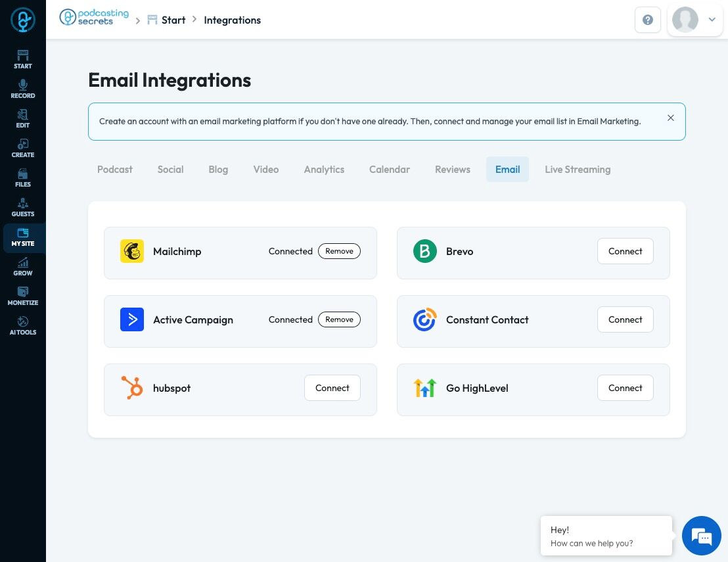Screen dimensions: 728x562
Task: Open the chat support bubble
Action: point(701,536)
